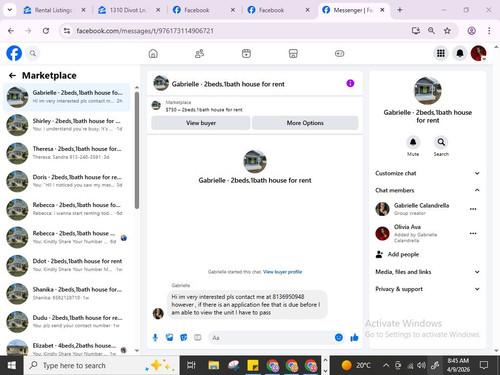Open Elizabet 4beds 2baths conversation
Screen dimensions: 500x375
[x=67, y=348]
